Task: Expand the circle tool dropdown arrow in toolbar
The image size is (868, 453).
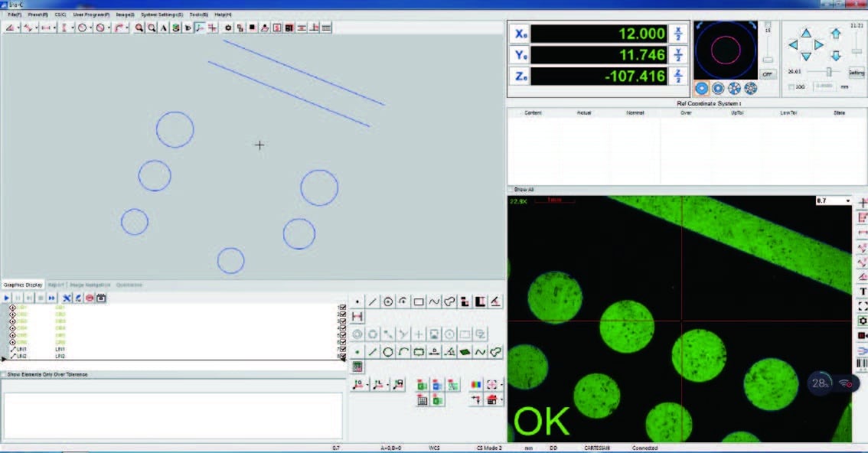Action: (90, 28)
